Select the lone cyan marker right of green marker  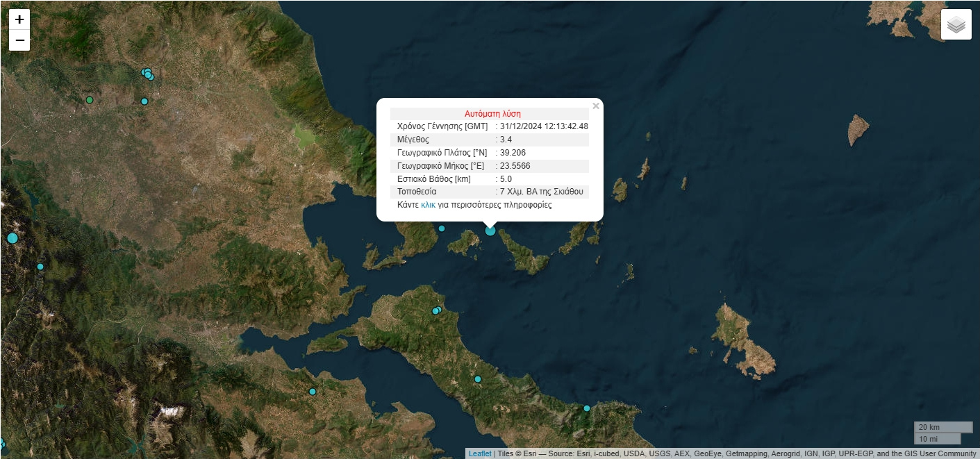click(x=144, y=101)
